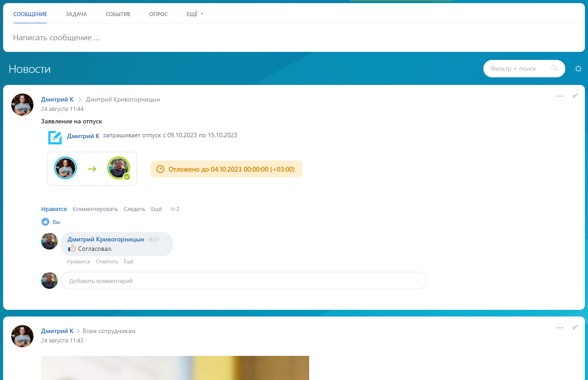
Task: Expand the Ещё dropdown in post form
Action: pyautogui.click(x=195, y=14)
